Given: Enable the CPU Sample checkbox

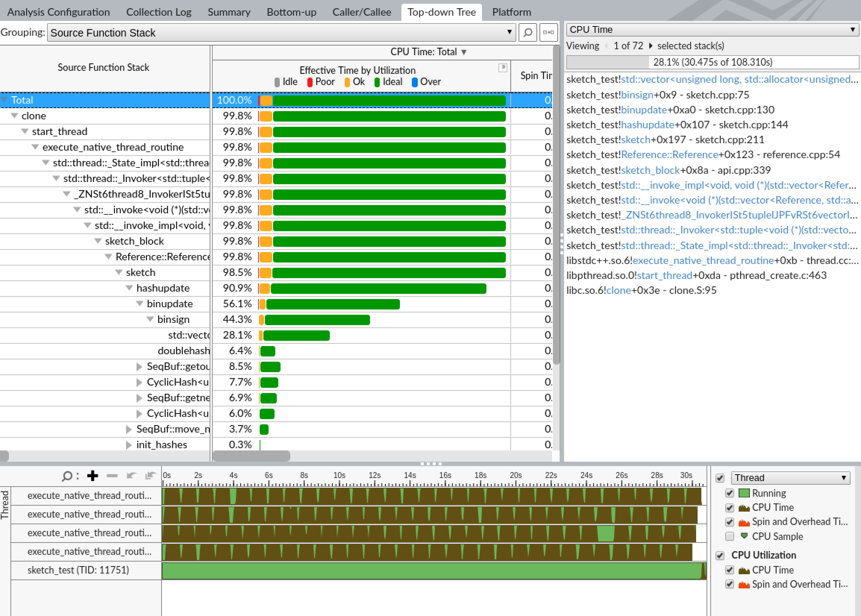Looking at the screenshot, I should [x=730, y=536].
